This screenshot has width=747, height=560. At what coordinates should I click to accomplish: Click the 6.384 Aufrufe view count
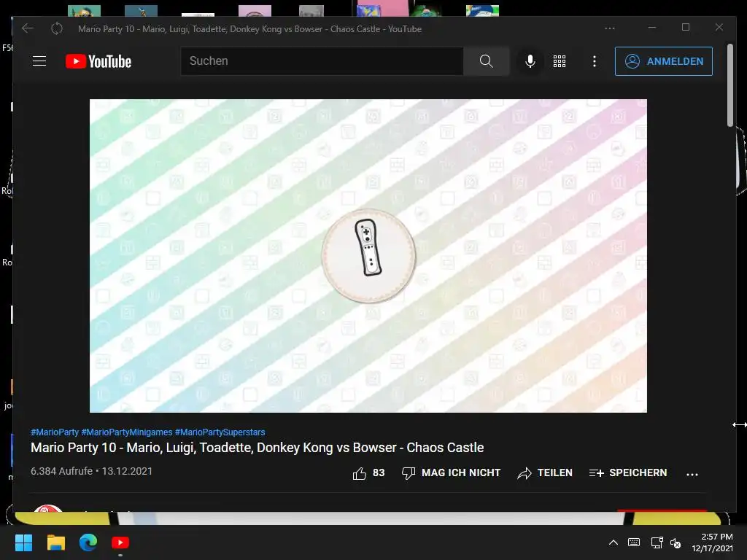61,471
